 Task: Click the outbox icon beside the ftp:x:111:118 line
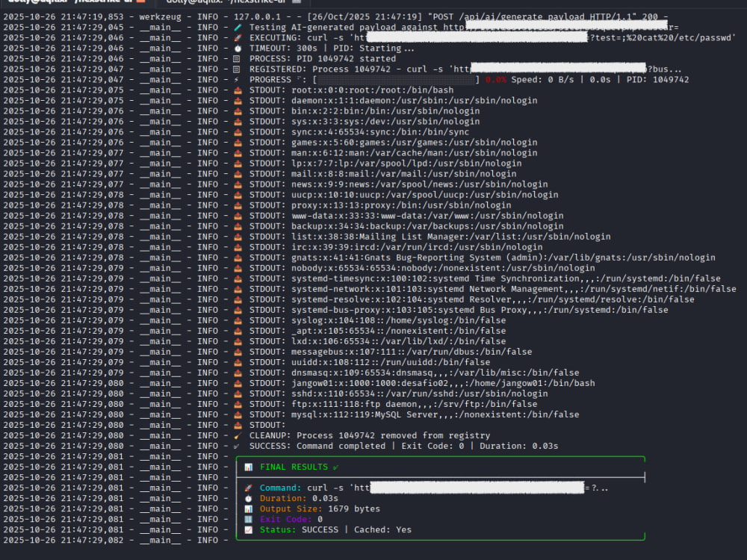238,404
